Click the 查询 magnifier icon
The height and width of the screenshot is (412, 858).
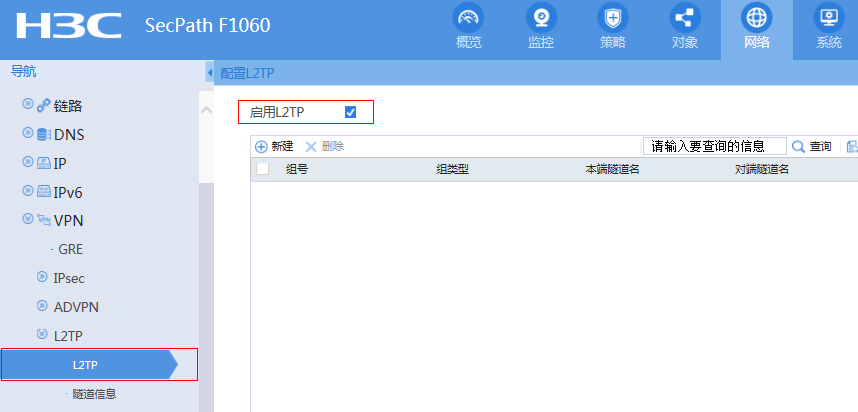(x=799, y=147)
